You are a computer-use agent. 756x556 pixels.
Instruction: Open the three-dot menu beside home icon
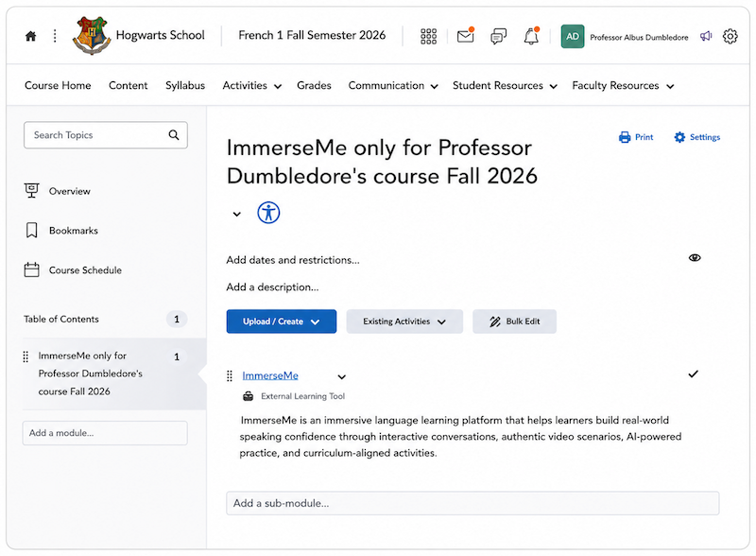(x=55, y=36)
